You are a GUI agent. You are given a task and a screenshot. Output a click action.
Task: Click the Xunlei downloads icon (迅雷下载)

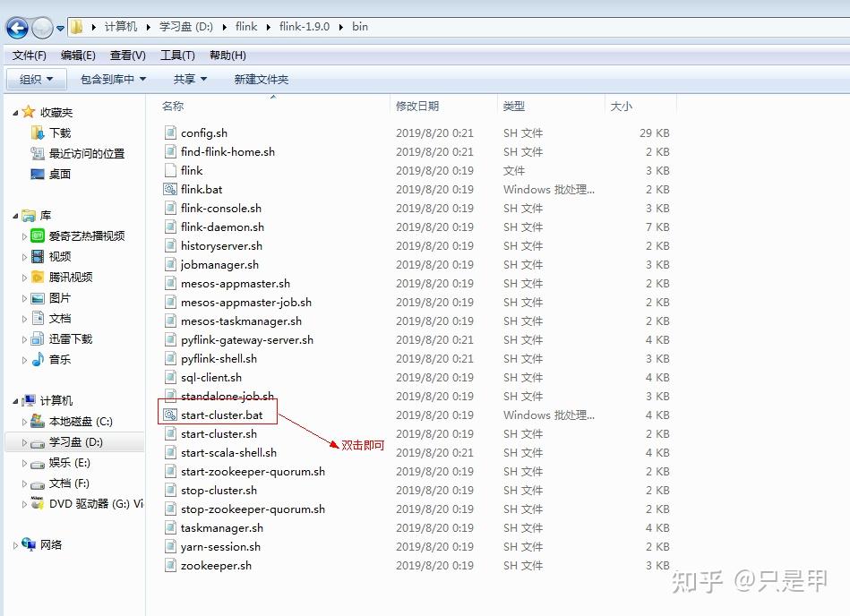click(38, 339)
